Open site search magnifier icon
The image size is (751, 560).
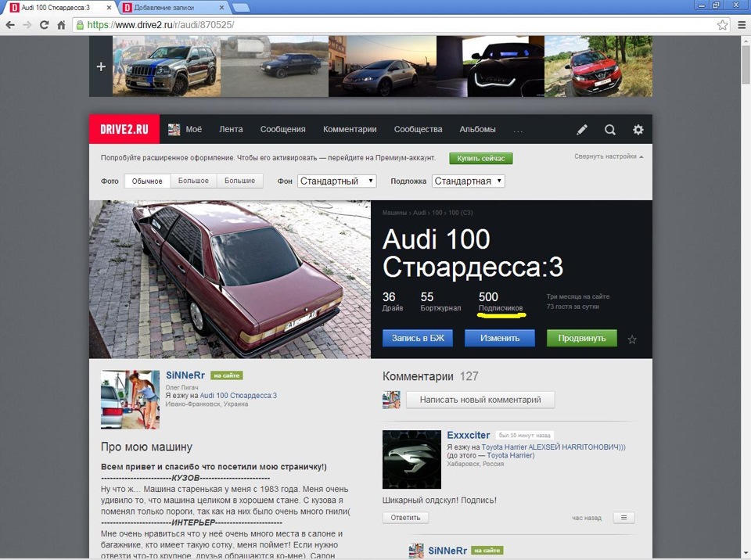pyautogui.click(x=609, y=129)
